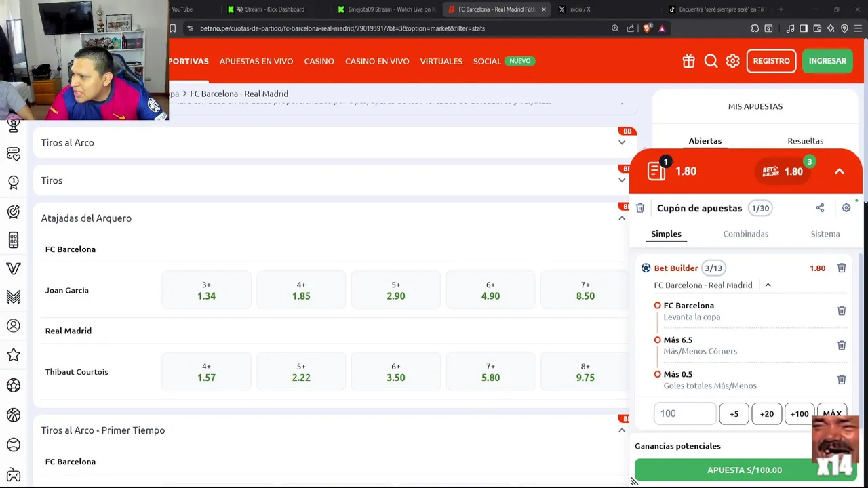
Task: Switch to Combinadas coupon tab
Action: click(745, 234)
